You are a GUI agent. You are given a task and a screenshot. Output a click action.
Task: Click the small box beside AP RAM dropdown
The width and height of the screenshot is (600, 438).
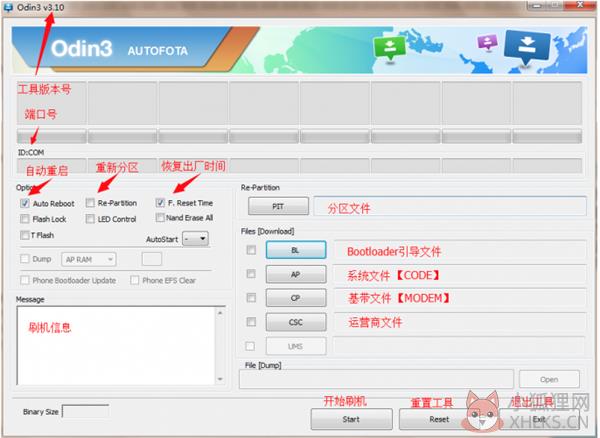click(152, 259)
